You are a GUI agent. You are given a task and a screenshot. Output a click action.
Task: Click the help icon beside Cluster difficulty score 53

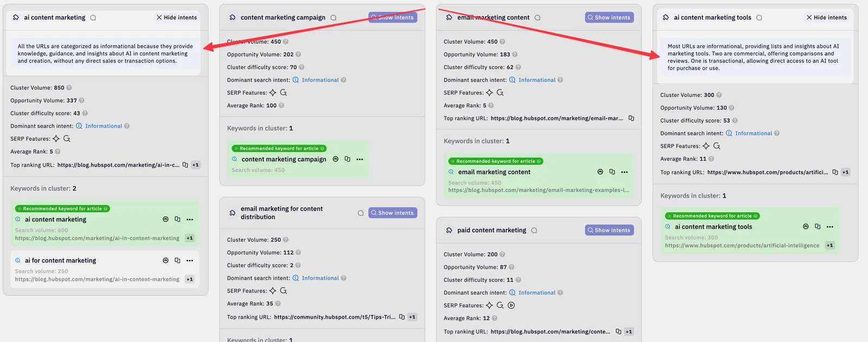pyautogui.click(x=735, y=121)
